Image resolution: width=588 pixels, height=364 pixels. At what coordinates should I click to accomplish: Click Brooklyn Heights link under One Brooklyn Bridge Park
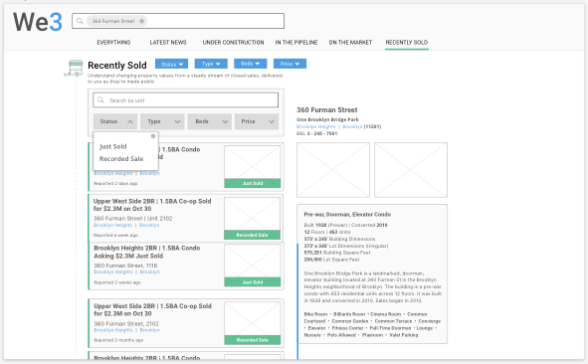tap(315, 126)
